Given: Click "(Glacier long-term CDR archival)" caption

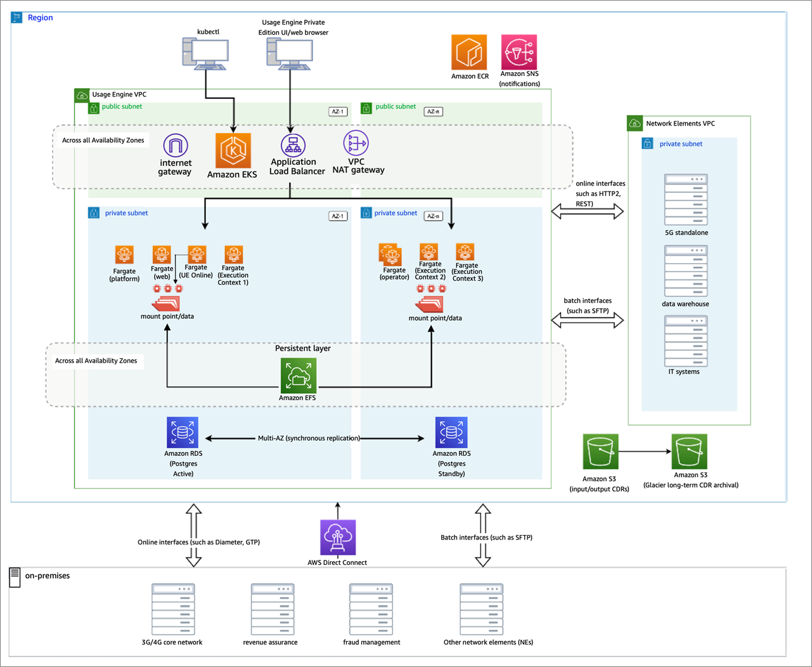Looking at the screenshot, I should (x=691, y=485).
